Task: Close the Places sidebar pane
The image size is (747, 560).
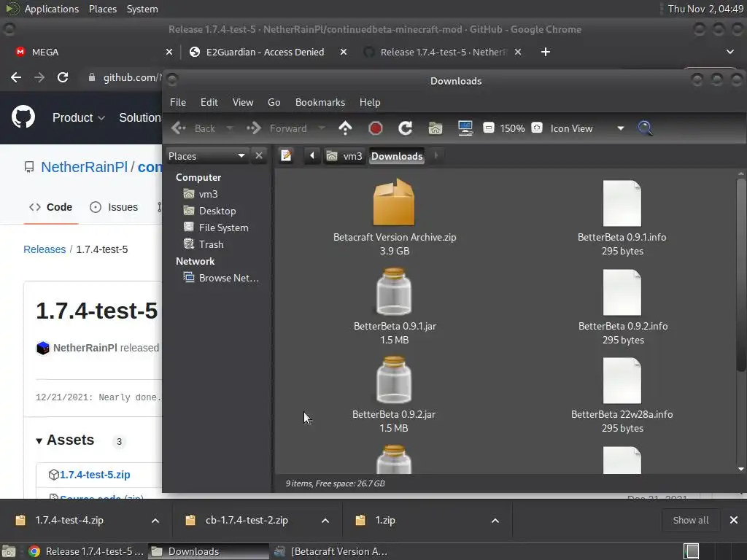Action: 259,156
